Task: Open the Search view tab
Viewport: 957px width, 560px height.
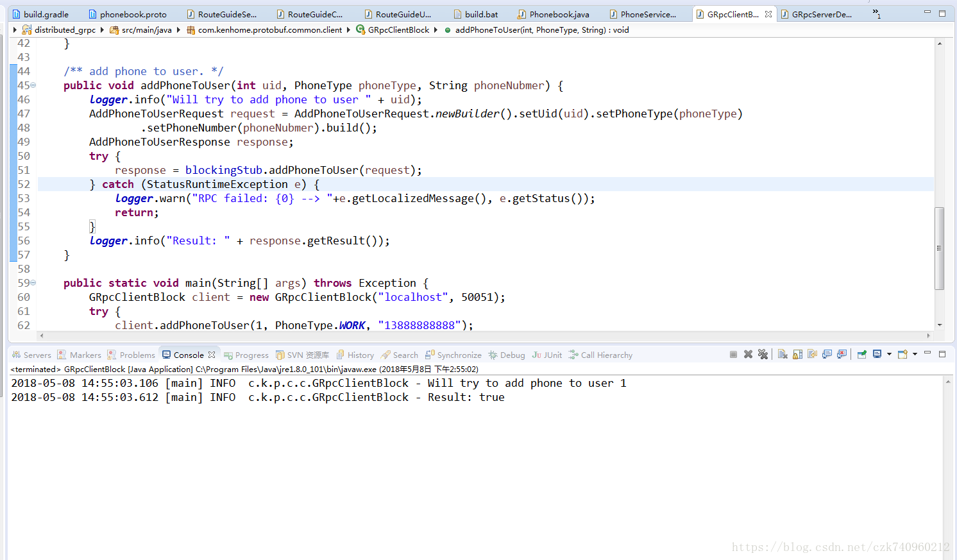Action: click(x=399, y=355)
